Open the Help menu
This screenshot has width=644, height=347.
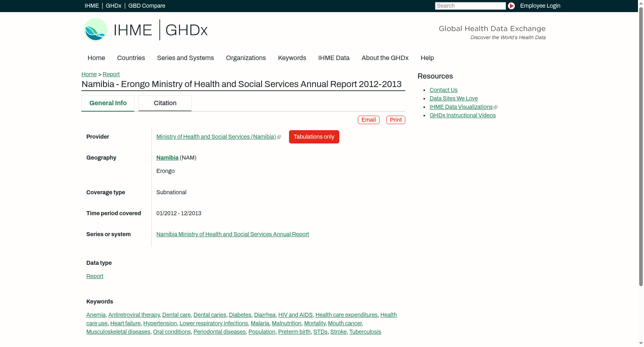tap(427, 58)
